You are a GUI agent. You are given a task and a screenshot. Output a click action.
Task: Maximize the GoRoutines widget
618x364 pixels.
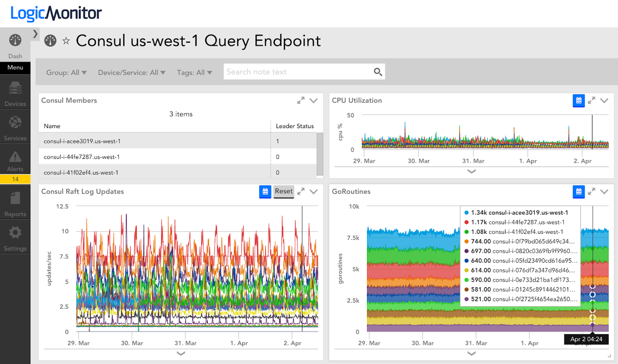pos(591,192)
